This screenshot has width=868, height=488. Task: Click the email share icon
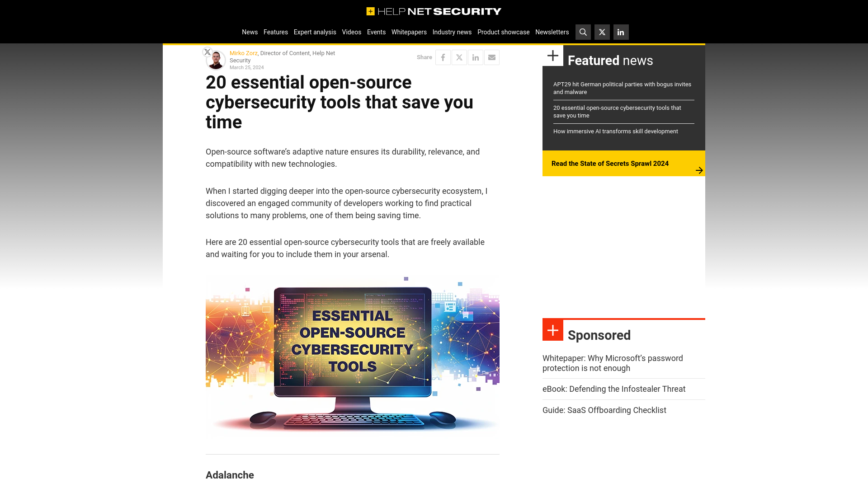(x=491, y=57)
